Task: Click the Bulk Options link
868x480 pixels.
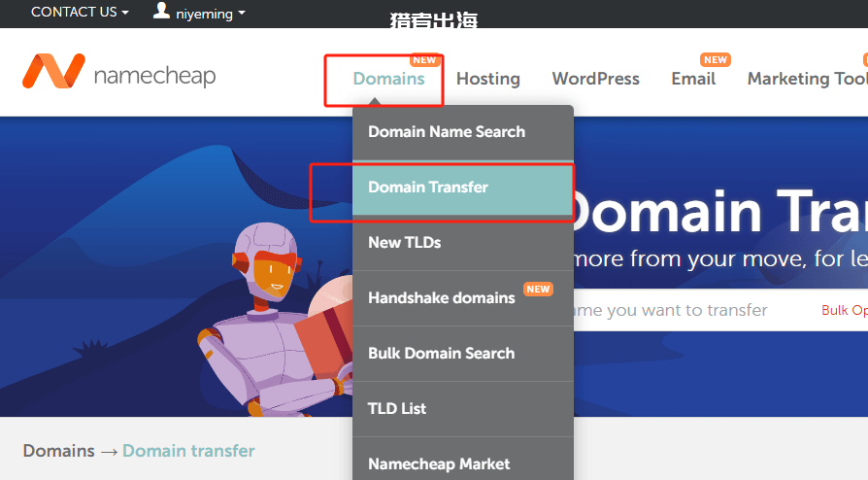Action: (x=845, y=310)
